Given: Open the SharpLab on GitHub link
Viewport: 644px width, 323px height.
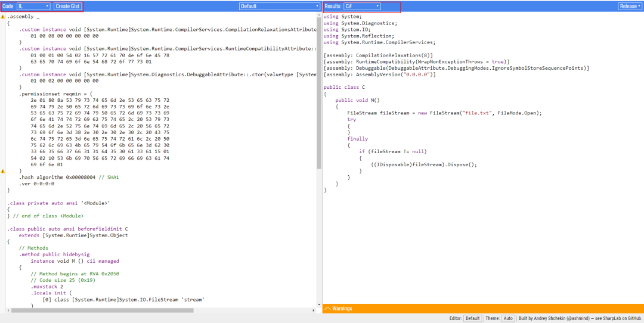Looking at the screenshot, I should pos(622,318).
